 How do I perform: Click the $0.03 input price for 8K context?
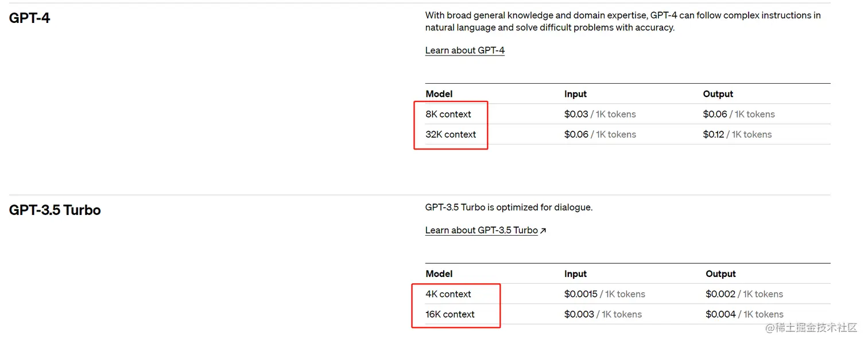coord(576,114)
